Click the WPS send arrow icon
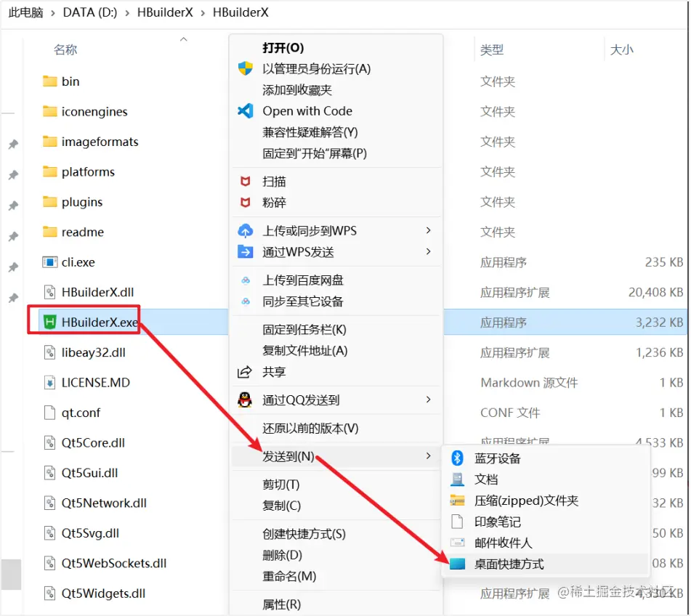The height and width of the screenshot is (616, 691). (246, 251)
